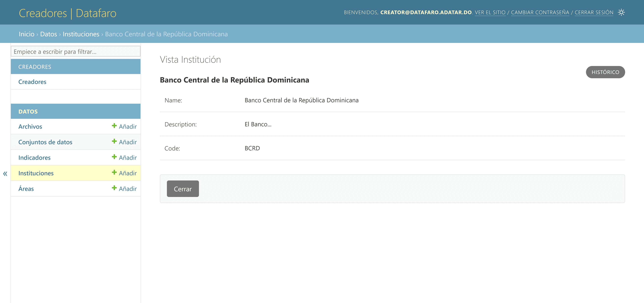Click the 'Description:' field label
The image size is (644, 303).
point(180,124)
